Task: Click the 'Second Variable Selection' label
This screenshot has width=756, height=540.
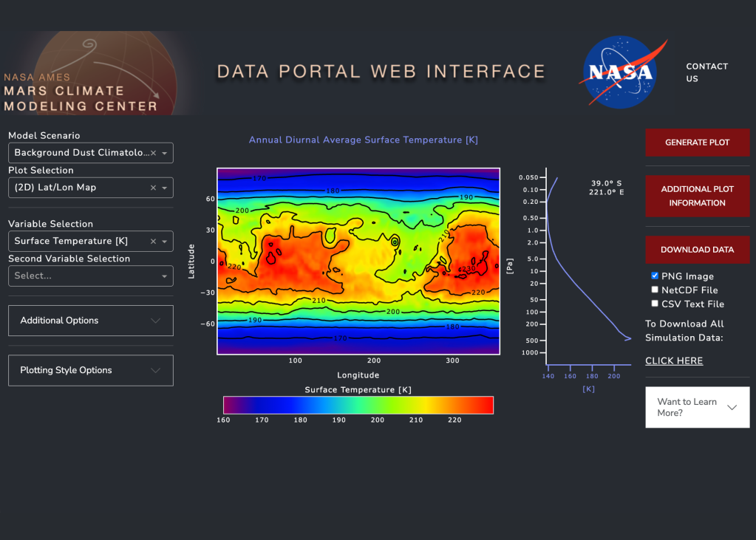Action: (x=69, y=259)
